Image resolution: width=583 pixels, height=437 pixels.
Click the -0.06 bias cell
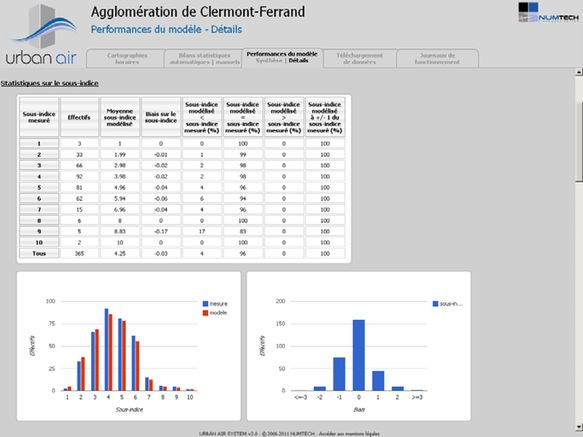point(161,199)
